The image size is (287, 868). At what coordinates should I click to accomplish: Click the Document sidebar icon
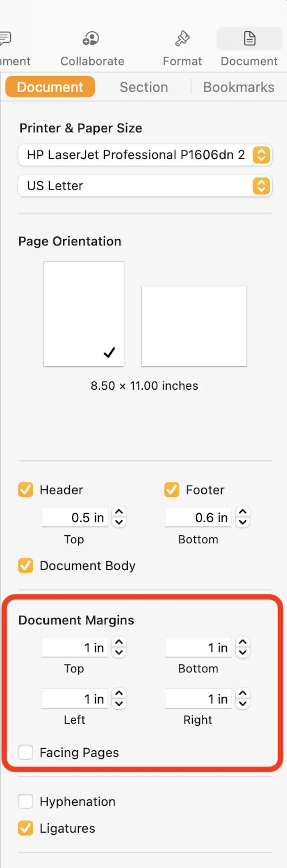coord(249,39)
